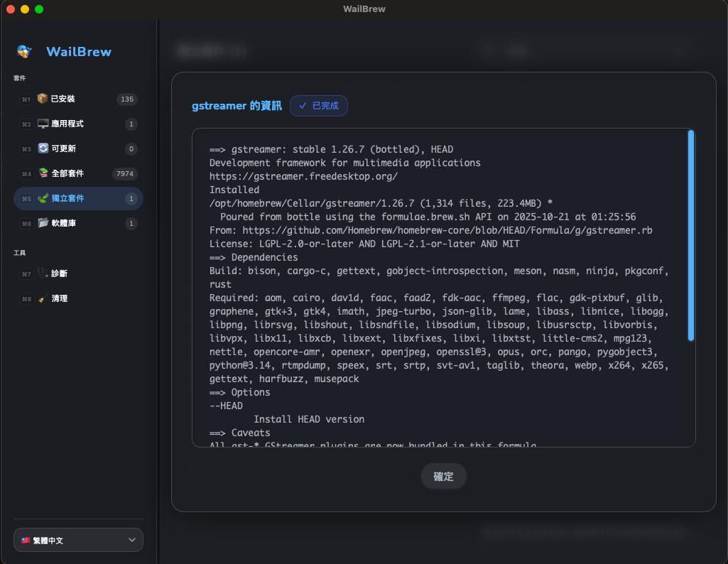Click the leaf icon beside 獨立套件
Viewport: 728px width, 564px height.
pos(43,198)
